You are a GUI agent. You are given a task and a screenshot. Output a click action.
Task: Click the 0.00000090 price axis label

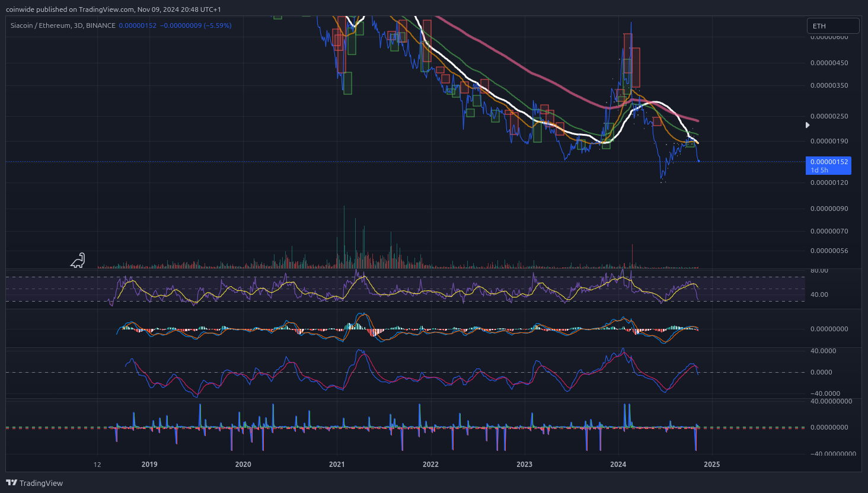point(829,209)
